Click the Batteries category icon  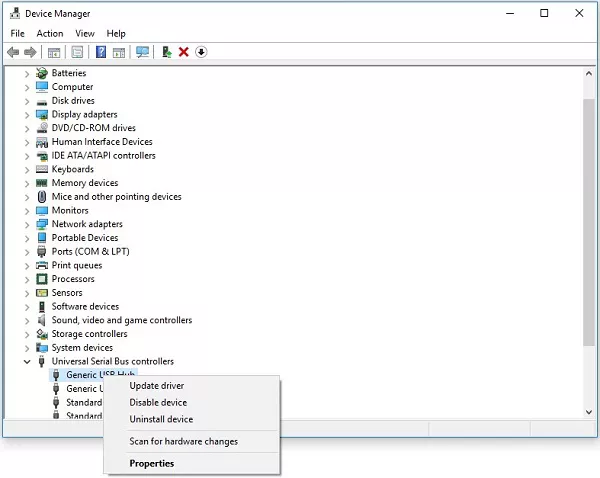pyautogui.click(x=42, y=73)
